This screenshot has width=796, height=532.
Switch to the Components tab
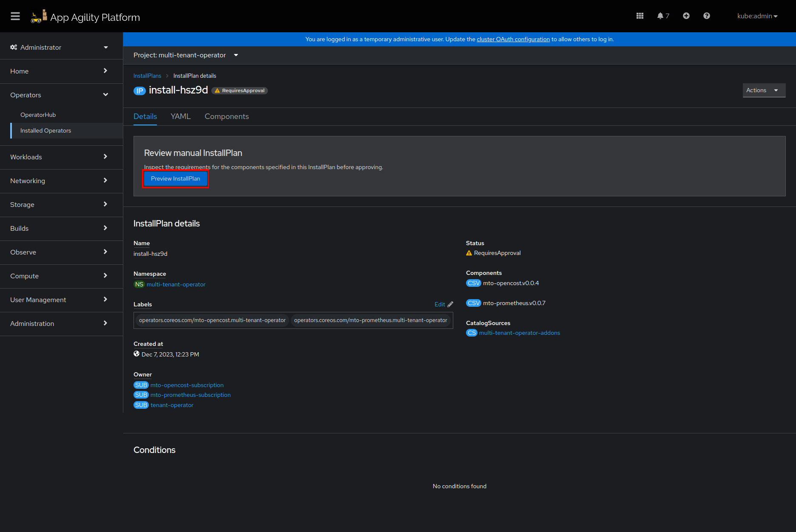pyautogui.click(x=227, y=116)
